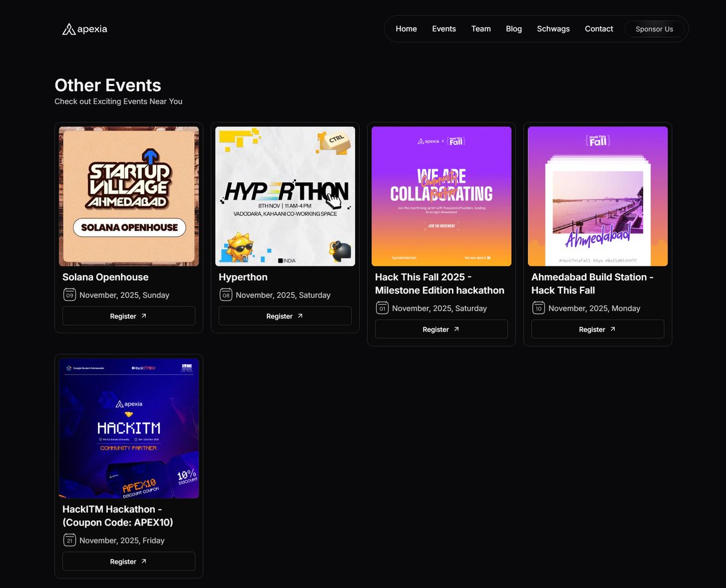
Task: Open the We Are Collaborating poster image
Action: [442, 196]
